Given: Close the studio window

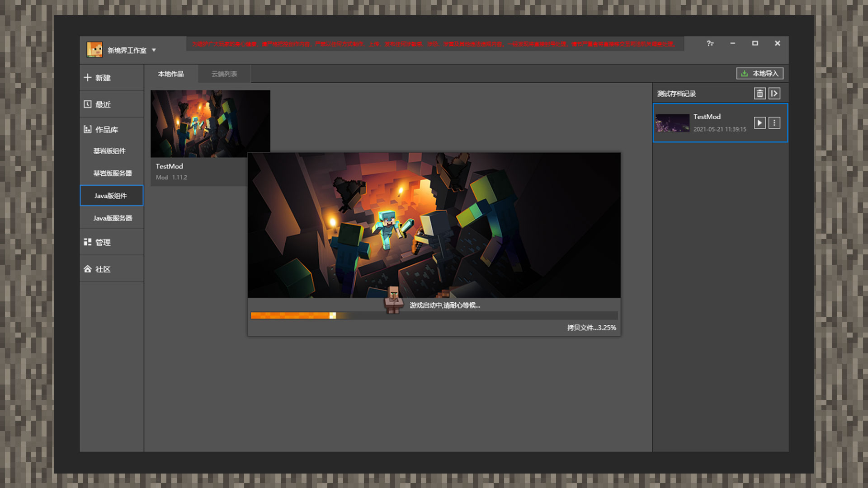Looking at the screenshot, I should 778,43.
